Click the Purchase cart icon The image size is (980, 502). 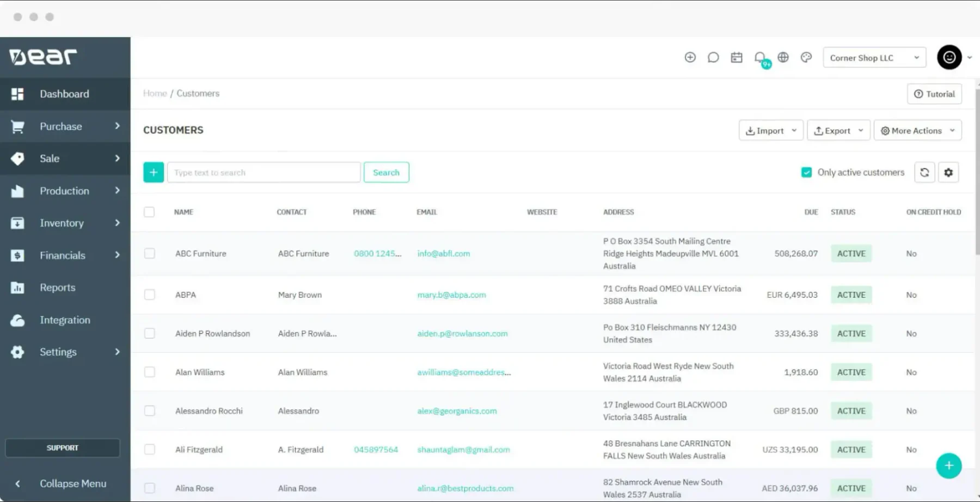pyautogui.click(x=17, y=126)
